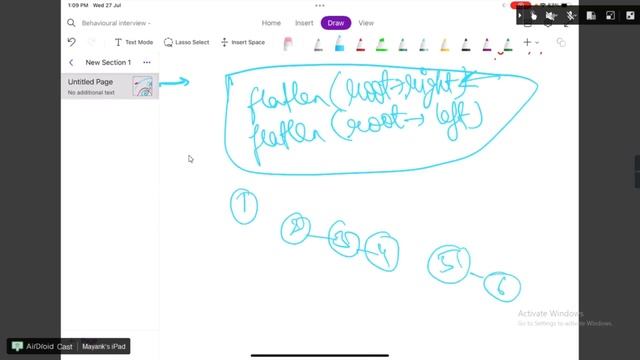
Task: Open the shapes tool icon
Action: point(561,42)
